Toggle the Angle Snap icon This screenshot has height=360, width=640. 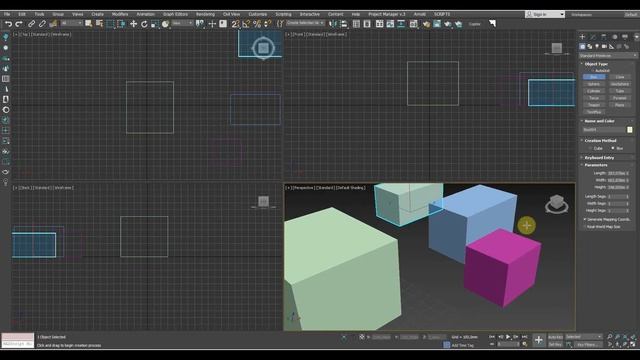246,24
